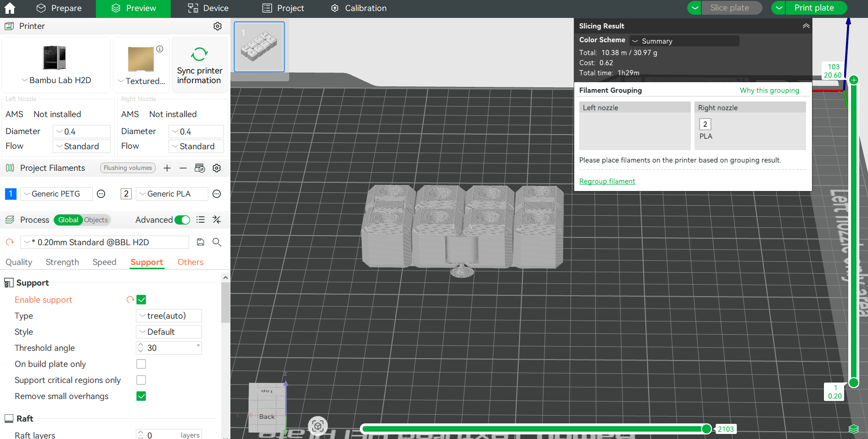Open process settings list icon
The image size is (868, 439).
click(201, 220)
